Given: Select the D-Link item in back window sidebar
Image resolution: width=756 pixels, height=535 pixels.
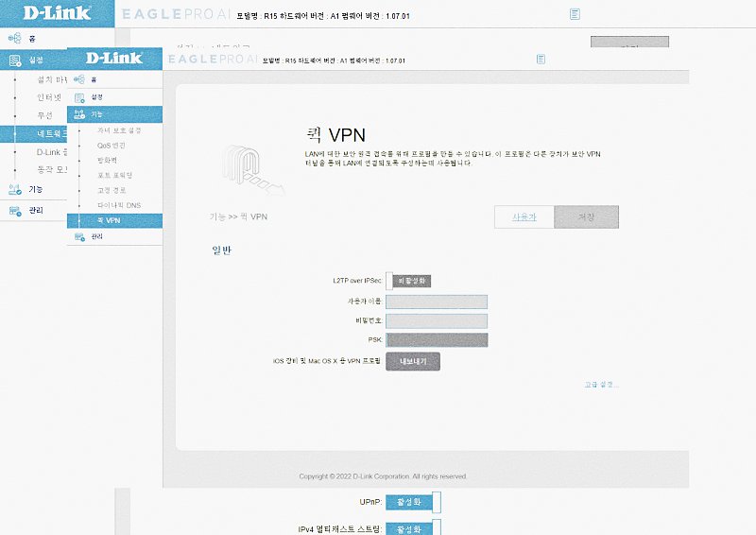Looking at the screenshot, I should tap(51, 152).
